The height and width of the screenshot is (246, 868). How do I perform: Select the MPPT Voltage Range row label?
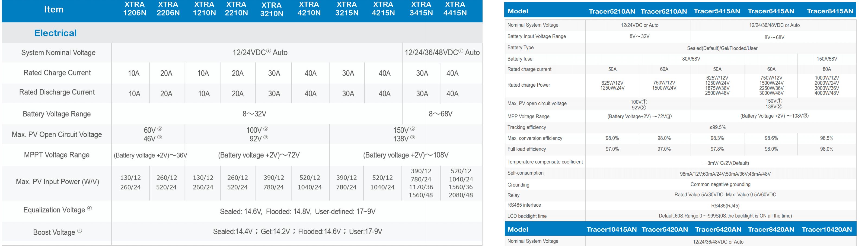[x=57, y=155]
